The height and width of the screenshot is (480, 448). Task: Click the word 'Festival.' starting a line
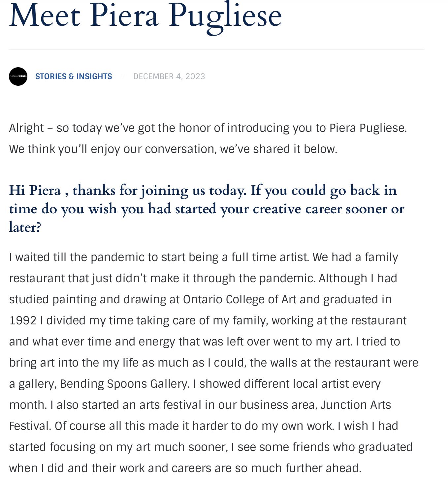[x=30, y=426]
